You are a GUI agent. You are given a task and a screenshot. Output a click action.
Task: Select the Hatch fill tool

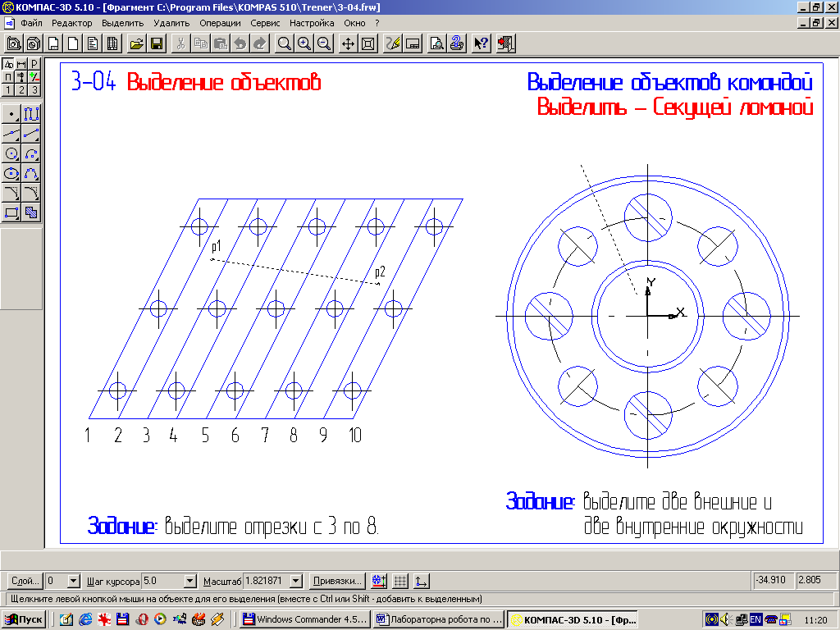(31, 212)
